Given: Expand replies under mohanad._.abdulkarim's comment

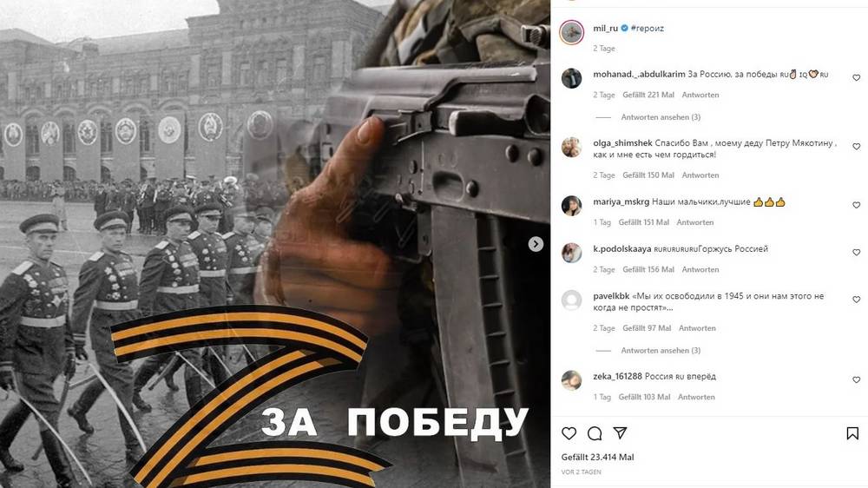Looking at the screenshot, I should point(661,117).
